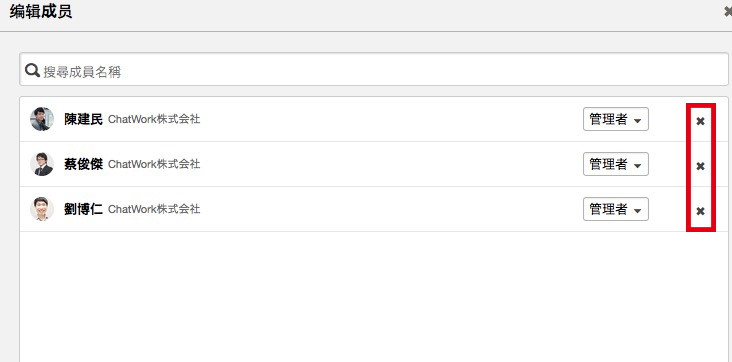This screenshot has width=732, height=362.
Task: Select the member name 蔡俊傑
Action: (x=83, y=164)
